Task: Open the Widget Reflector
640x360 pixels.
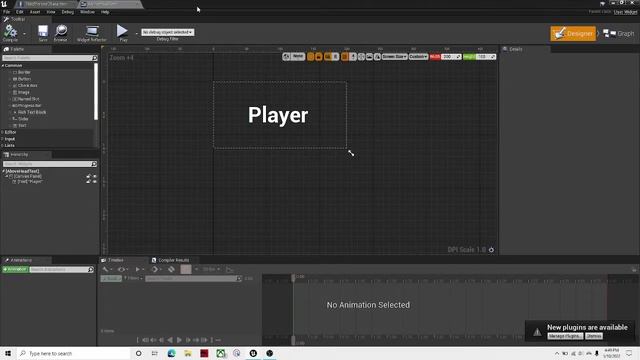Action: pos(91,33)
